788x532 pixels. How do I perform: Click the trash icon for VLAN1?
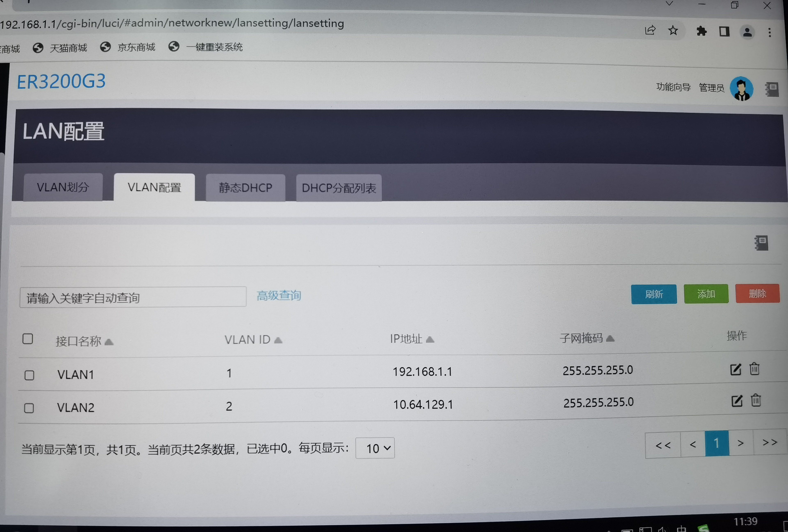754,369
